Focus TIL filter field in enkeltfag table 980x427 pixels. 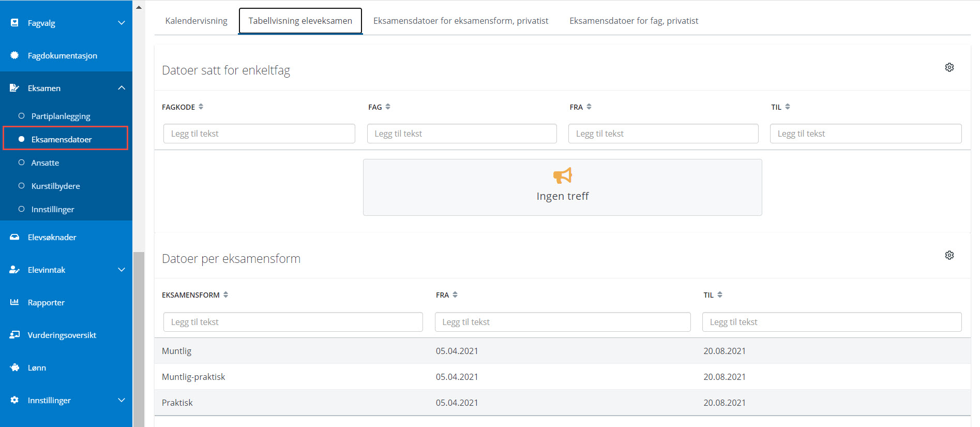(866, 134)
